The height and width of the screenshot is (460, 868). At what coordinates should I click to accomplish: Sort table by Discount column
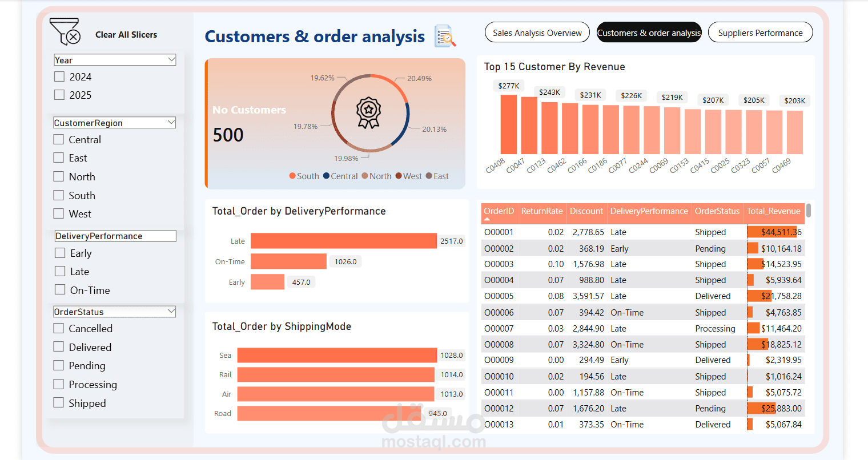pos(586,211)
